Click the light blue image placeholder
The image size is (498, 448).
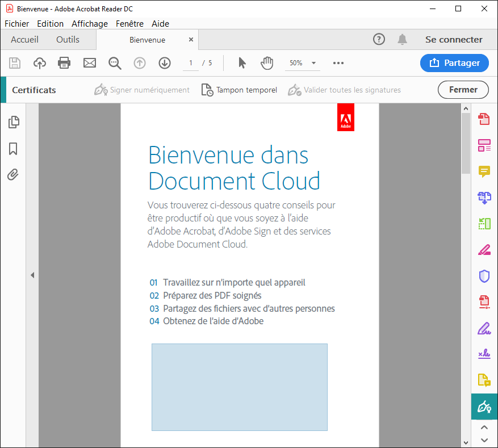pos(240,387)
